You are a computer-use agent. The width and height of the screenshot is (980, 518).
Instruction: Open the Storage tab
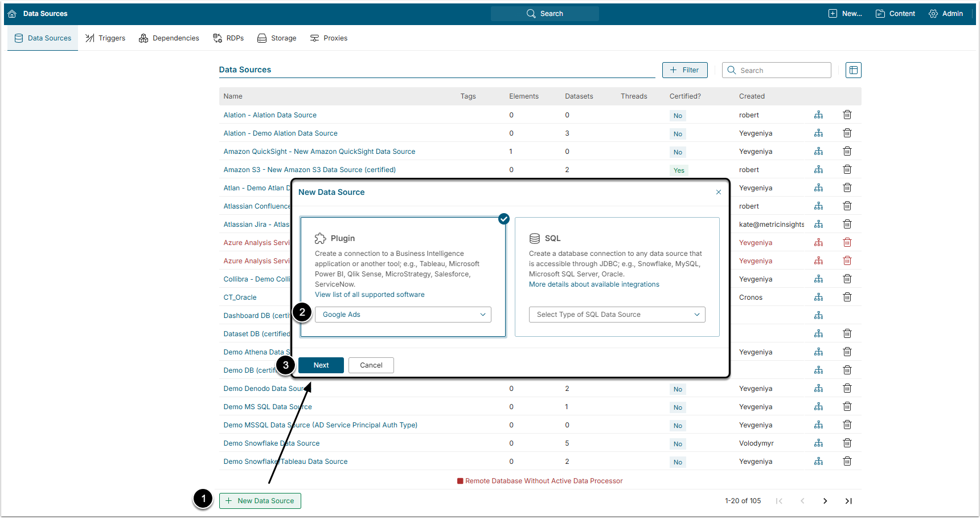[x=277, y=38]
